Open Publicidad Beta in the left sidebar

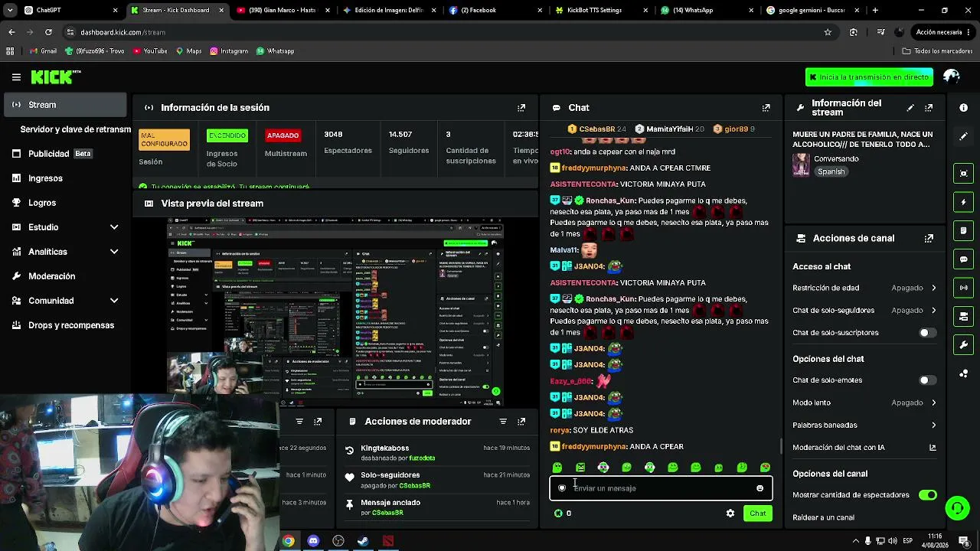click(x=66, y=154)
